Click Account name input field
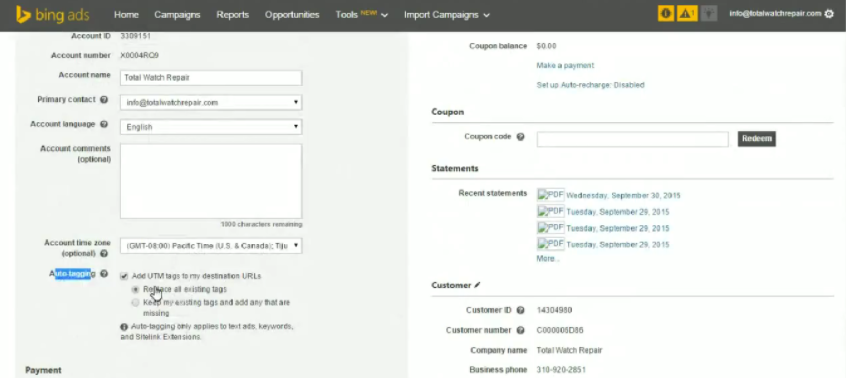The image size is (846, 378). tap(211, 78)
